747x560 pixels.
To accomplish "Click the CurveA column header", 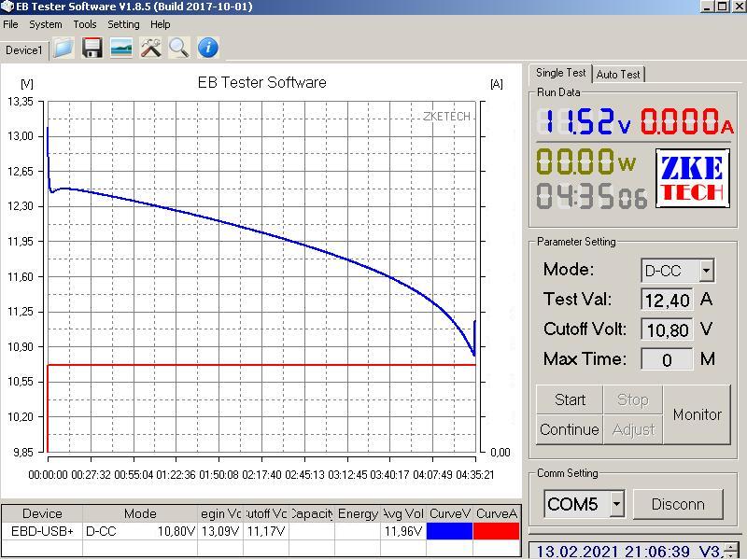I will tap(497, 513).
